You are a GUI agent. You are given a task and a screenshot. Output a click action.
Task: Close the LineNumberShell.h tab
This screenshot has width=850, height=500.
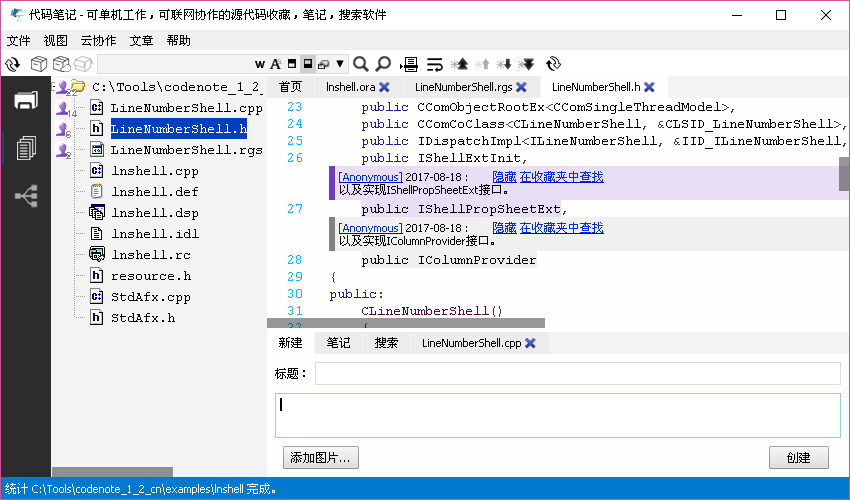[649, 87]
